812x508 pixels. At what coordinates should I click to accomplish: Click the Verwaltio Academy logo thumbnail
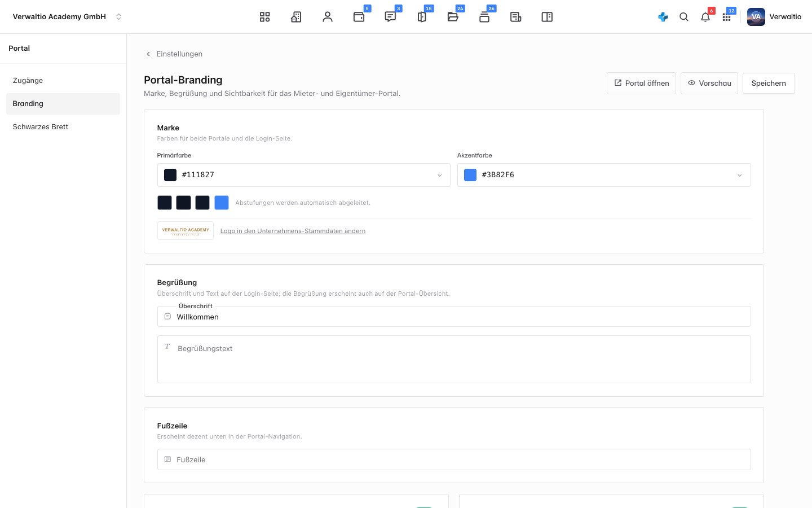[x=186, y=231]
